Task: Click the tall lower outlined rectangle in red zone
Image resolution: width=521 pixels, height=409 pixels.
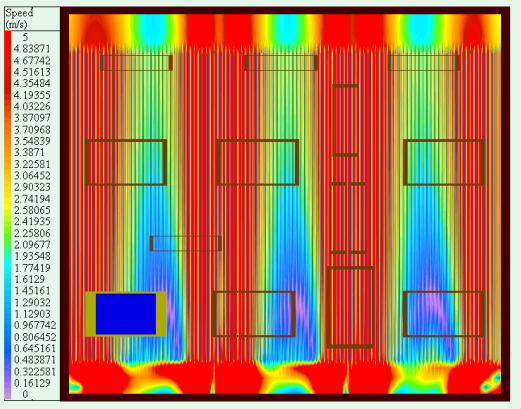Action: tap(351, 307)
